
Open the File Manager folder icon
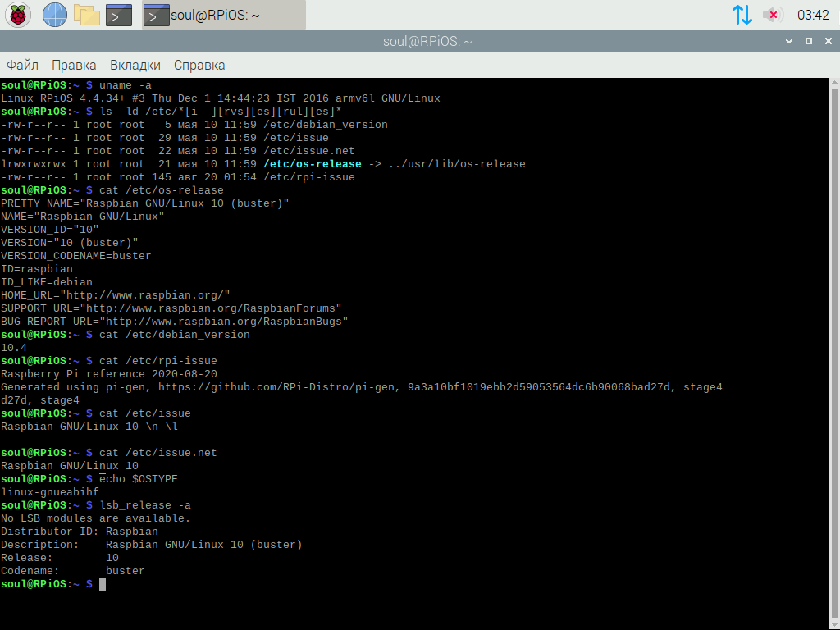click(x=87, y=15)
